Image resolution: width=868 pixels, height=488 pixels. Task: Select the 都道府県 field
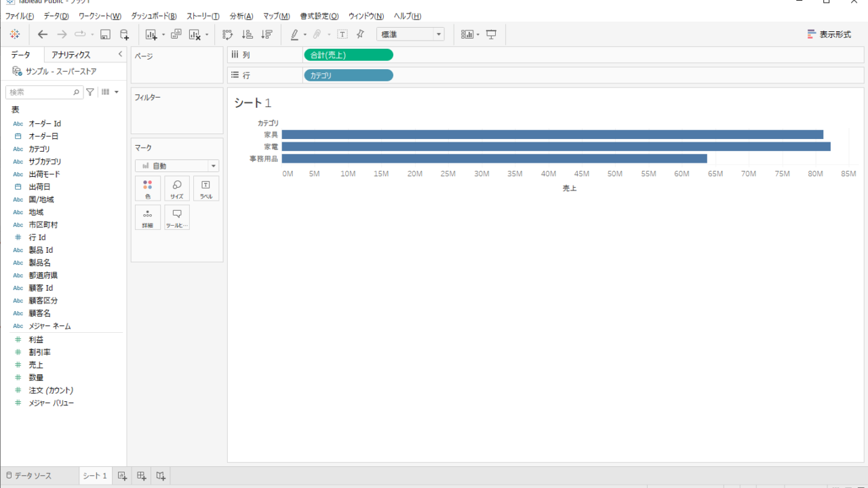(x=43, y=275)
